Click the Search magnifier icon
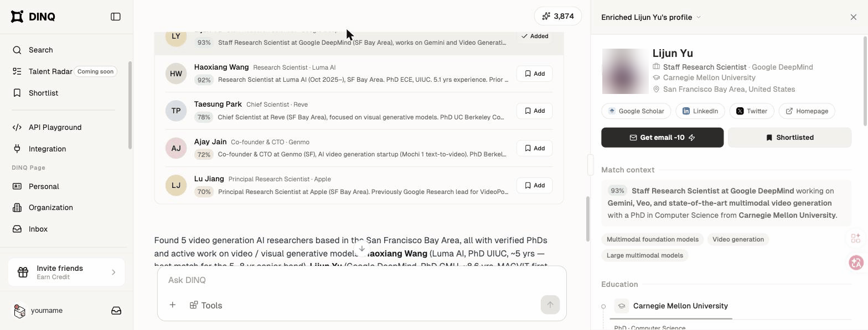Viewport: 868px width, 330px height. (17, 50)
